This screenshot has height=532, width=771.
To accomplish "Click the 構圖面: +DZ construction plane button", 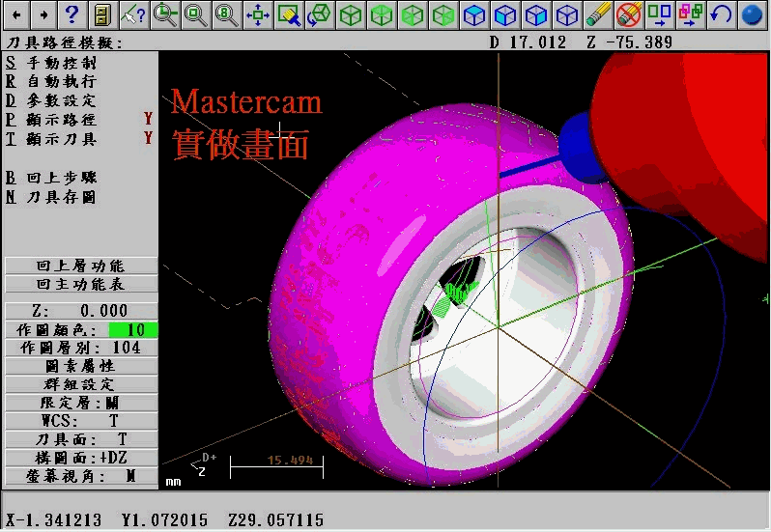I will tap(81, 458).
